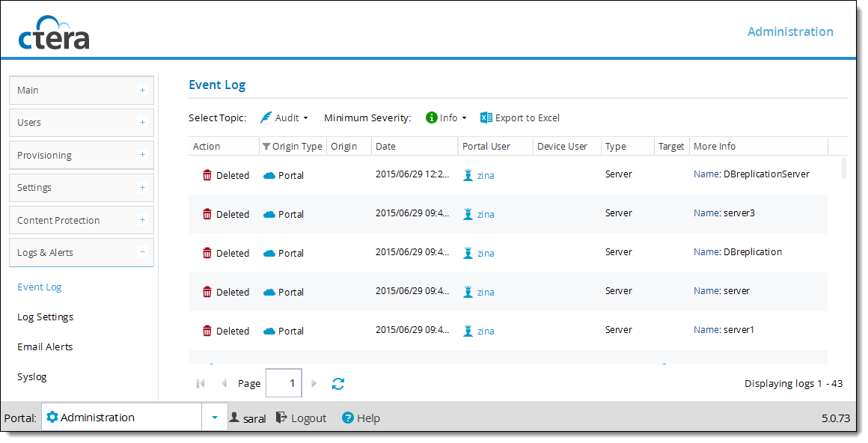Expand the Content Protection section
This screenshot has height=443, width=868.
click(82, 220)
